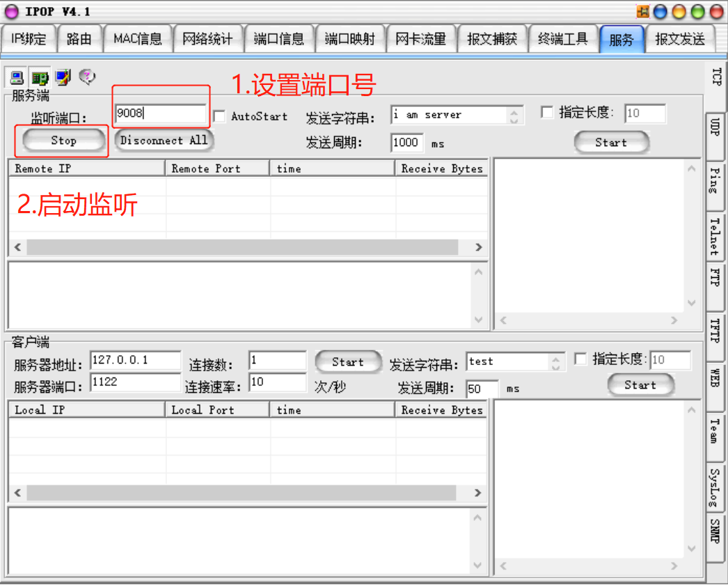The image size is (728, 585).
Task: Start sending the client test string
Action: [641, 384]
